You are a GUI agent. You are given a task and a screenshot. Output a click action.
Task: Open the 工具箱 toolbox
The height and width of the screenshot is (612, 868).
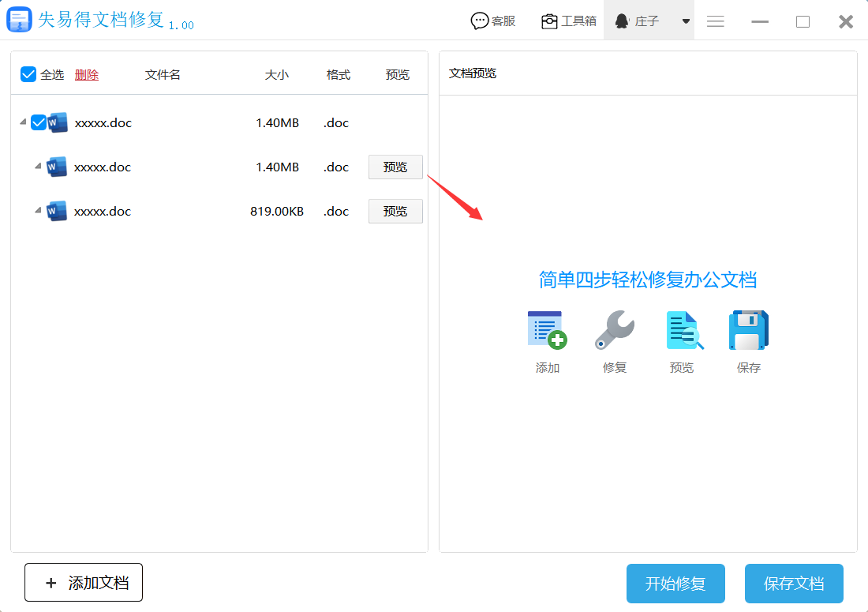tap(568, 21)
